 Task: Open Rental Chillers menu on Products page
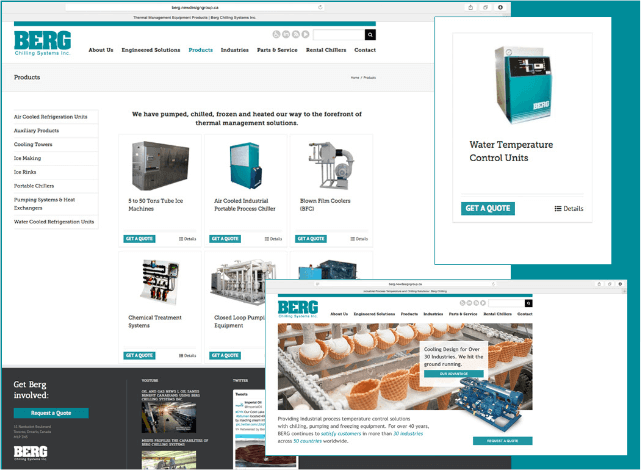click(x=326, y=50)
